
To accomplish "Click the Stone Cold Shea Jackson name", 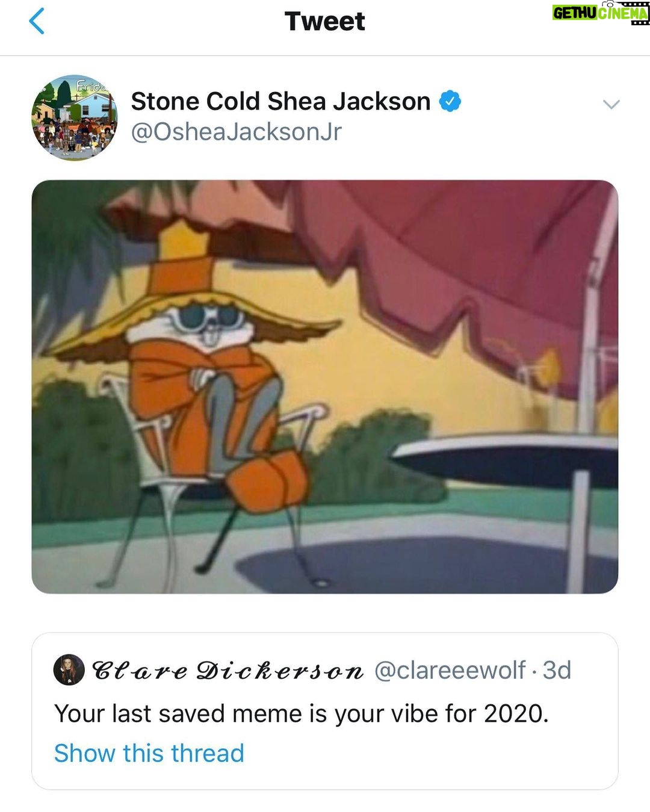I will 280,101.
